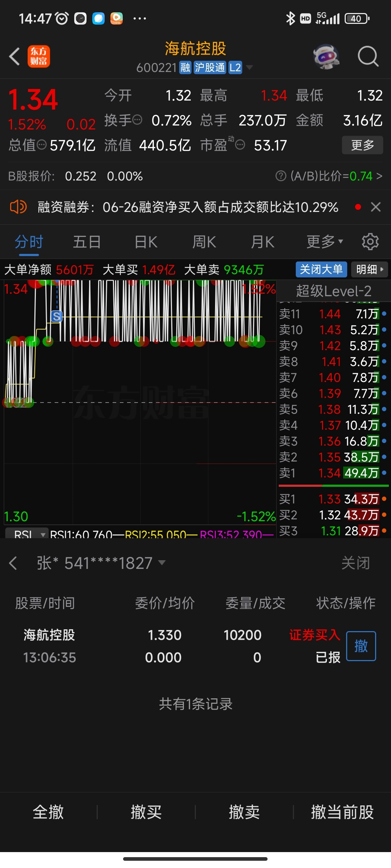Open the (A/B)比价=0.74 link
391x868 pixels.
[336, 176]
